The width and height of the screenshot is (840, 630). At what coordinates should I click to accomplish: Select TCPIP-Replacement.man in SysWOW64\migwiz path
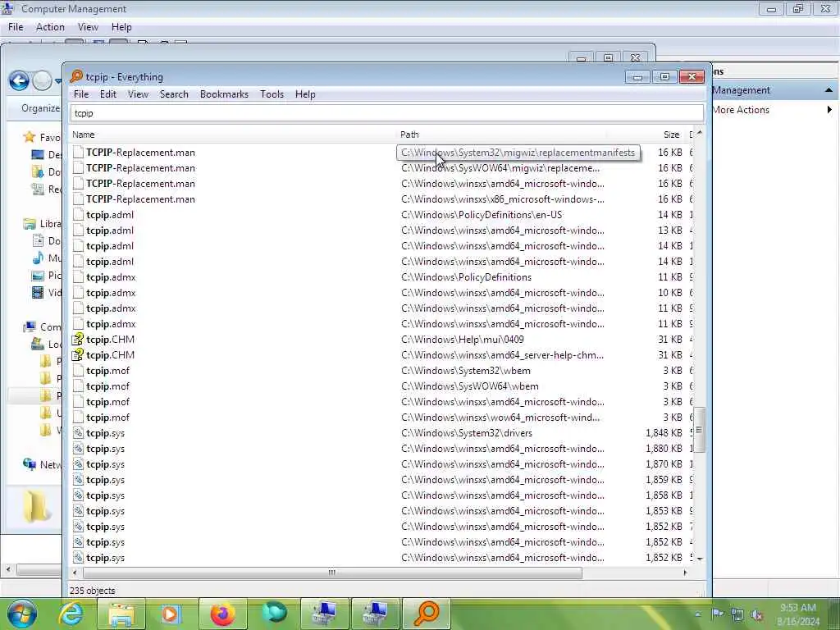140,168
